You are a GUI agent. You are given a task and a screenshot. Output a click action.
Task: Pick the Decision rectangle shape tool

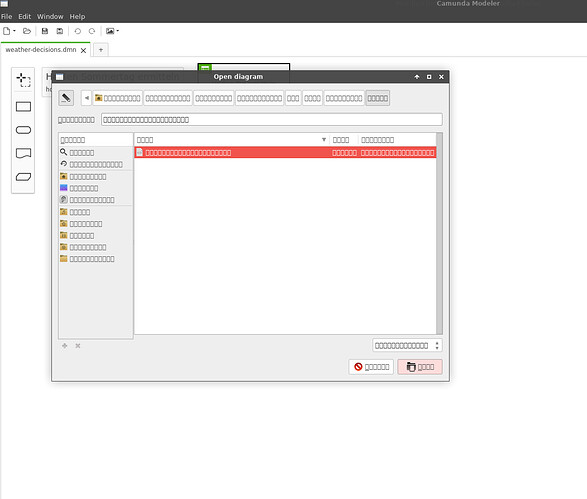click(23, 107)
